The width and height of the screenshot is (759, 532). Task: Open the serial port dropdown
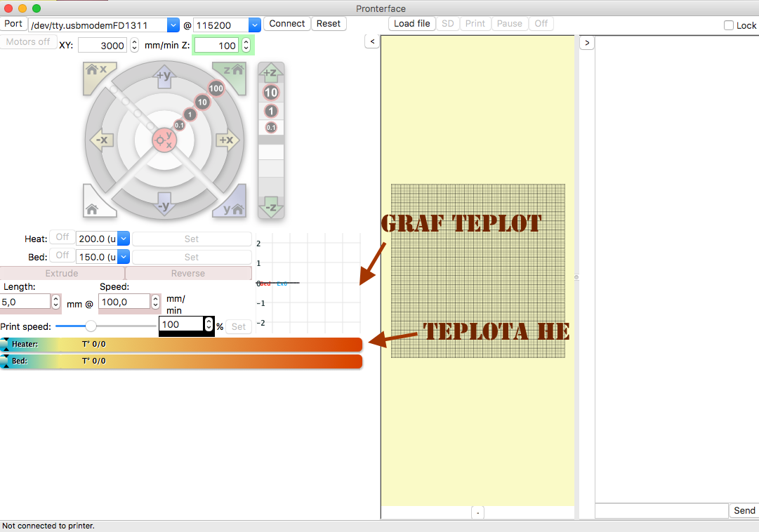[x=173, y=25]
